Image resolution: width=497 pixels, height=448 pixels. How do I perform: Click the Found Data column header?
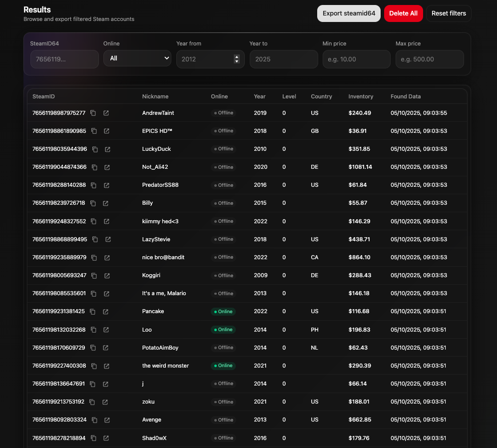click(x=406, y=96)
